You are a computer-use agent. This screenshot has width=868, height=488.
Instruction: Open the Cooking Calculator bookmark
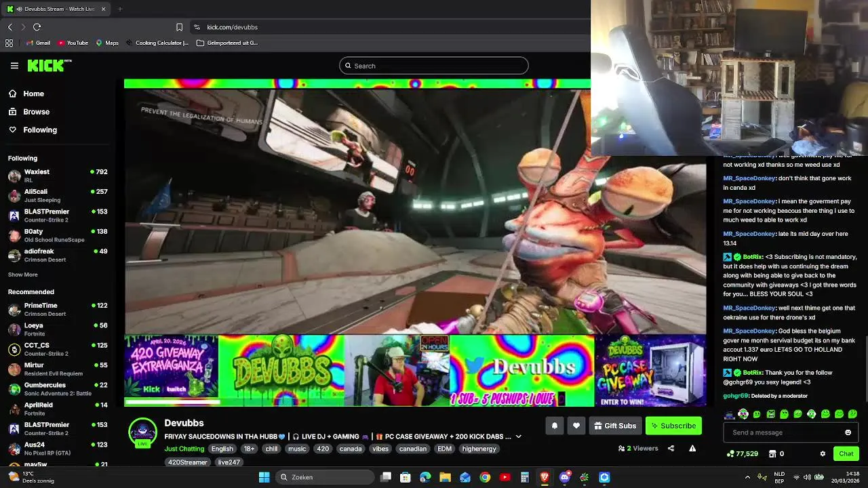tap(157, 43)
